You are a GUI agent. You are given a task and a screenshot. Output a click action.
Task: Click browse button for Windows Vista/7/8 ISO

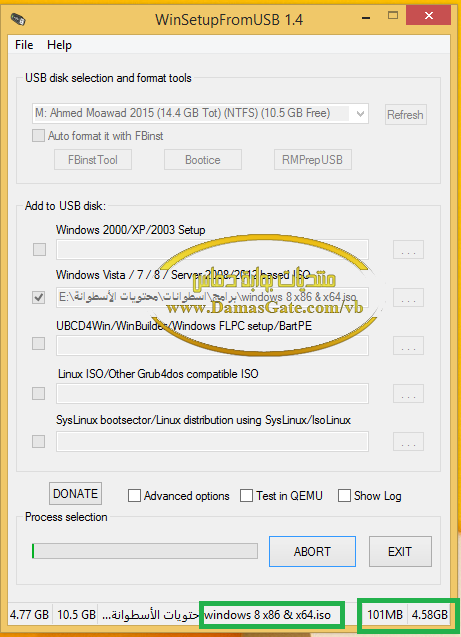point(408,297)
